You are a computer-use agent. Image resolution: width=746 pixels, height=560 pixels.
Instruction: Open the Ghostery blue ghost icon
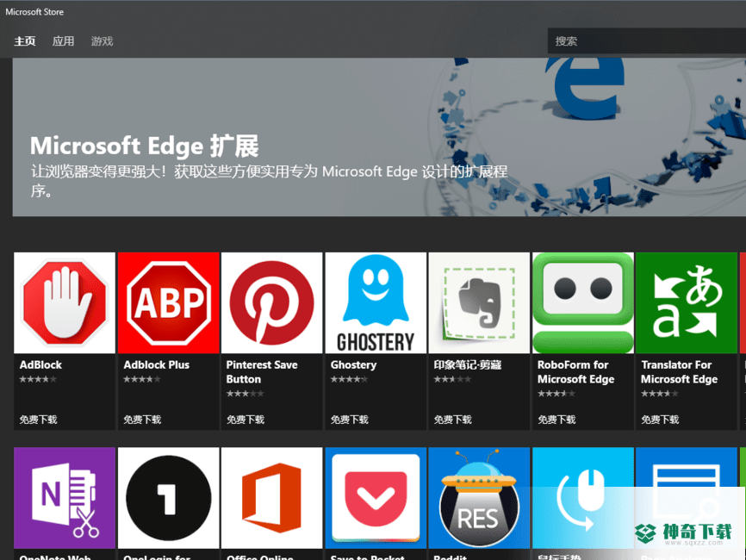(376, 303)
